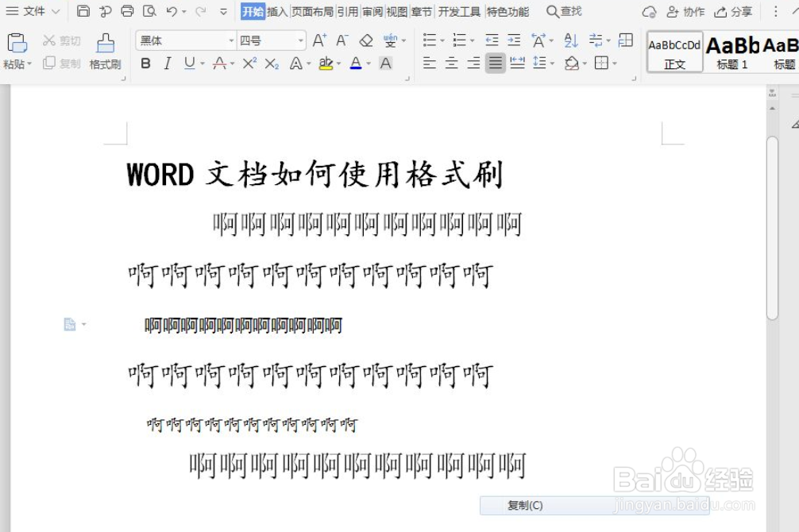Click the Increase Font Size icon
The image size is (799, 532).
(318, 40)
